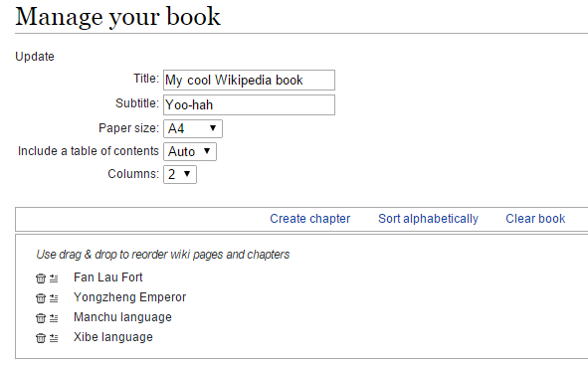Click the 'Paper size:' label
This screenshot has height=369, width=588.
(128, 128)
